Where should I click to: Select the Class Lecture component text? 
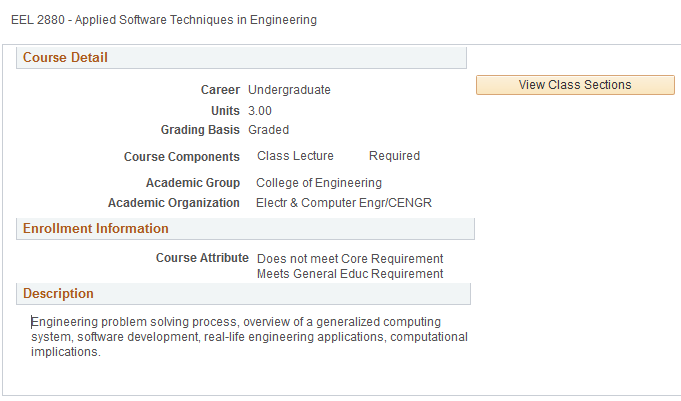coord(295,156)
